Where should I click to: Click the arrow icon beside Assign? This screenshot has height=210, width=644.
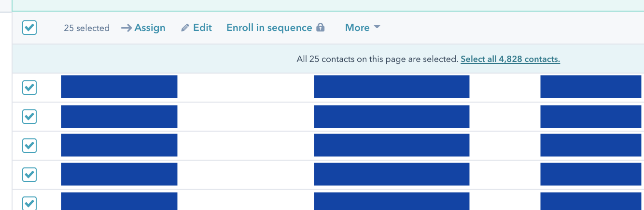[x=126, y=28]
